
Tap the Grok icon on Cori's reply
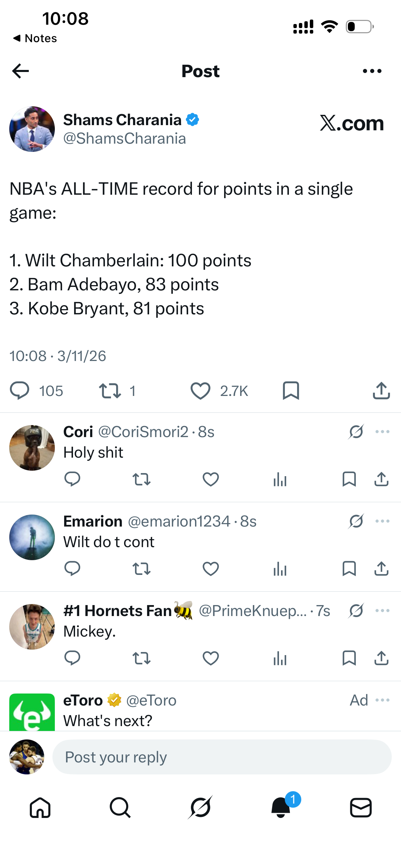[x=356, y=432]
